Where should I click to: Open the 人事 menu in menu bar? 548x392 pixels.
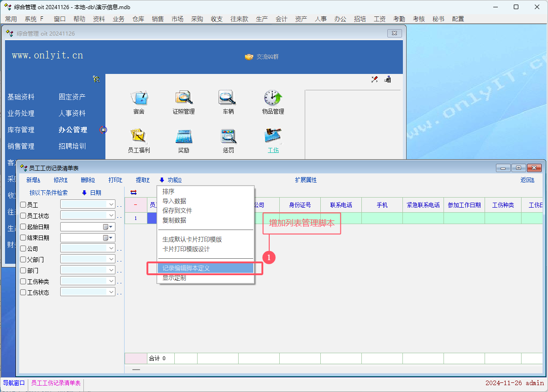click(321, 19)
